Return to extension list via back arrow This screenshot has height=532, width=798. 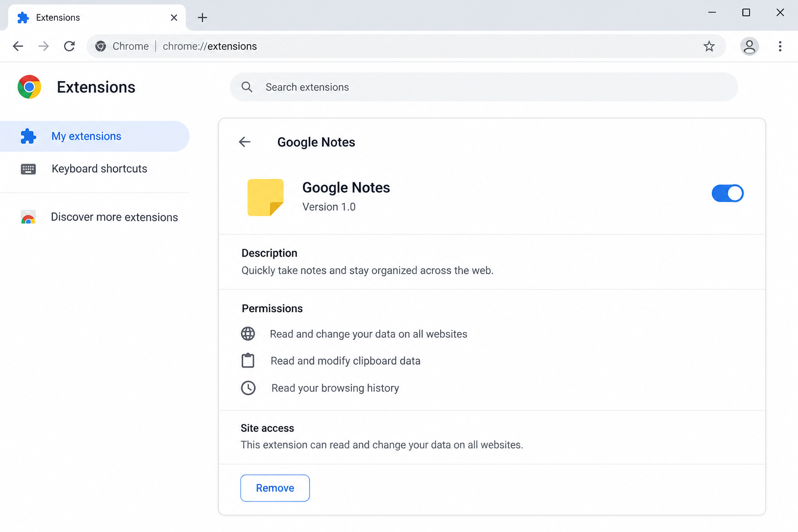click(x=245, y=142)
